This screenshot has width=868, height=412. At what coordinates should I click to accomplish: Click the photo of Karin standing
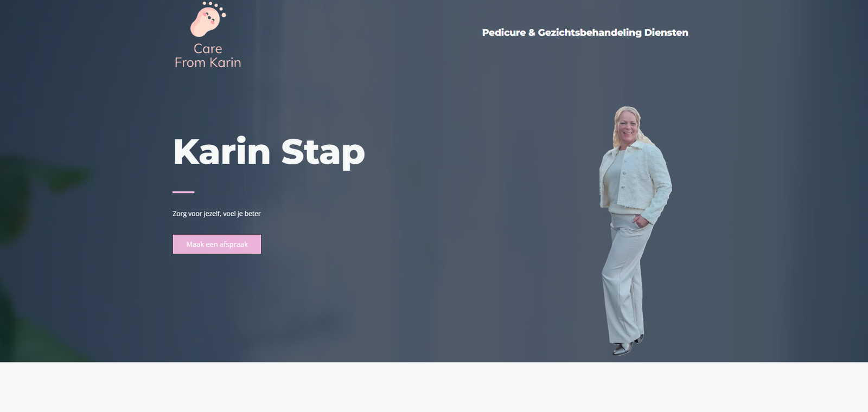[x=635, y=231]
